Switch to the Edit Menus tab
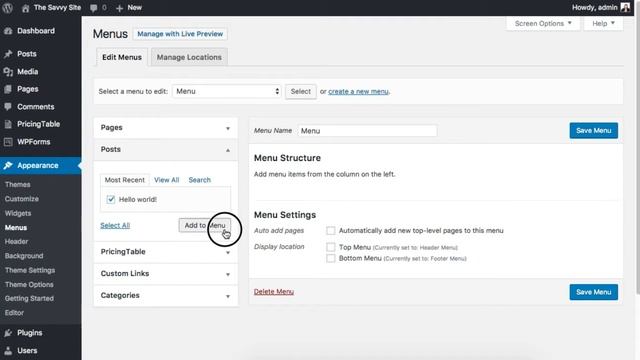 tap(122, 57)
